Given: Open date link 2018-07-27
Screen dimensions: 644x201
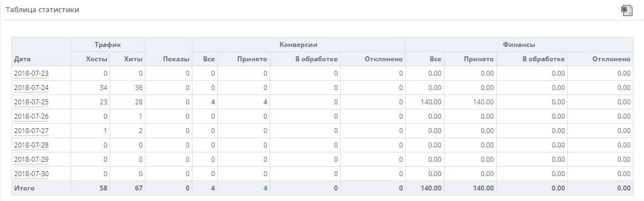Looking at the screenshot, I should (x=31, y=131).
